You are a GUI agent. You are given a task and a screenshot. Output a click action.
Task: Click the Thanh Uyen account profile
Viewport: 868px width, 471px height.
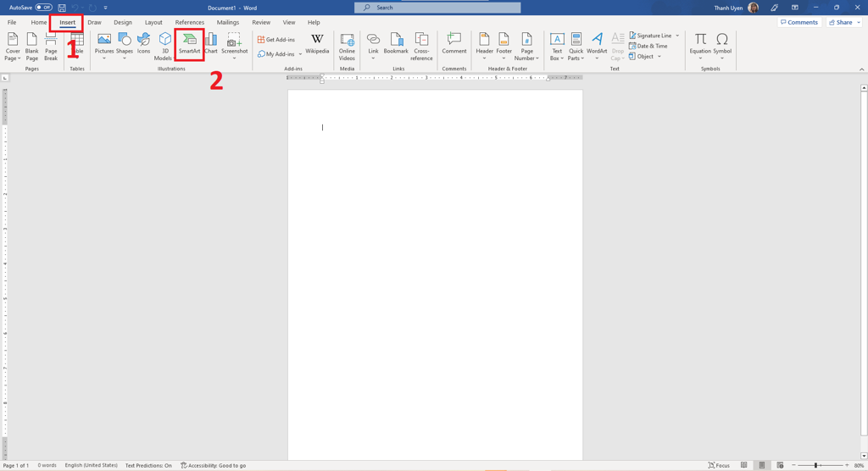pyautogui.click(x=737, y=8)
